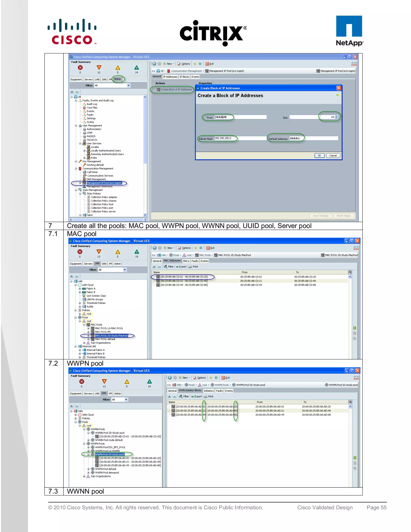Click expand-all plus icon above Admin tree
This screenshot has width=411, height=532.
[72, 92]
